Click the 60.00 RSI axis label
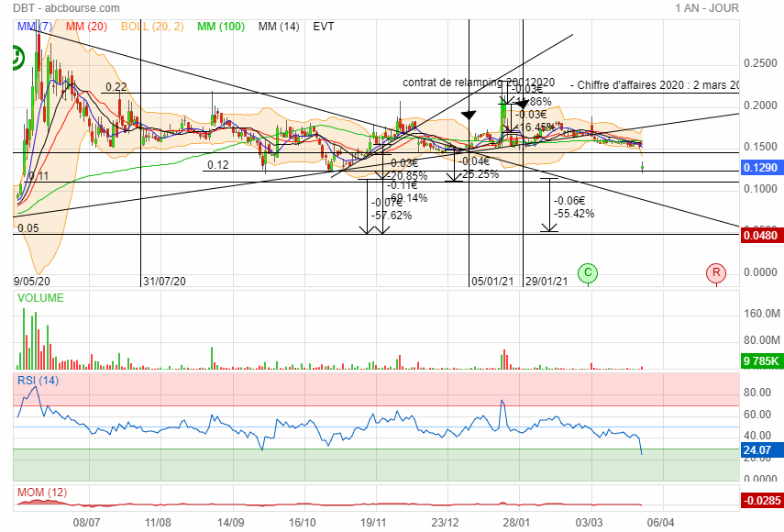 tap(757, 415)
